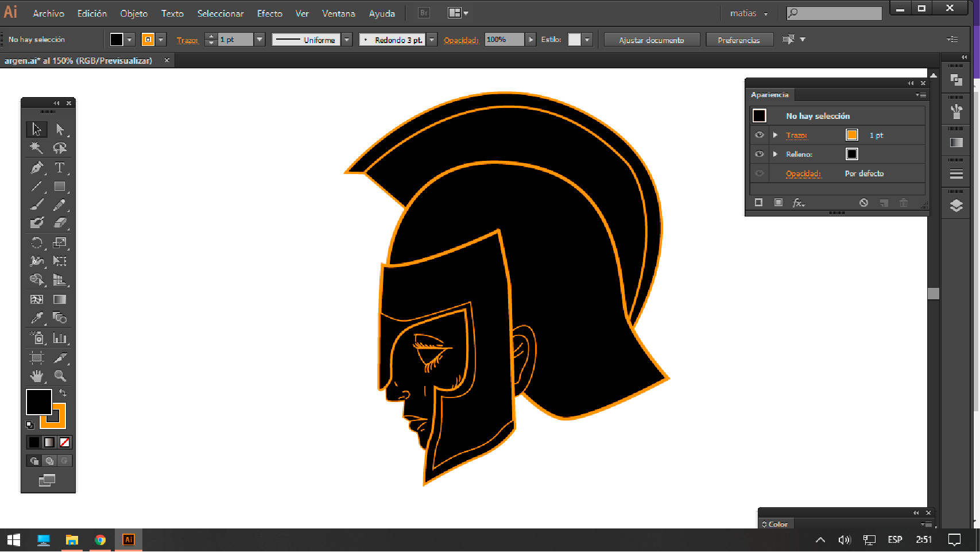Expand the Relleno row in Apariencia
Viewport: 980px width, 552px height.
tap(775, 154)
